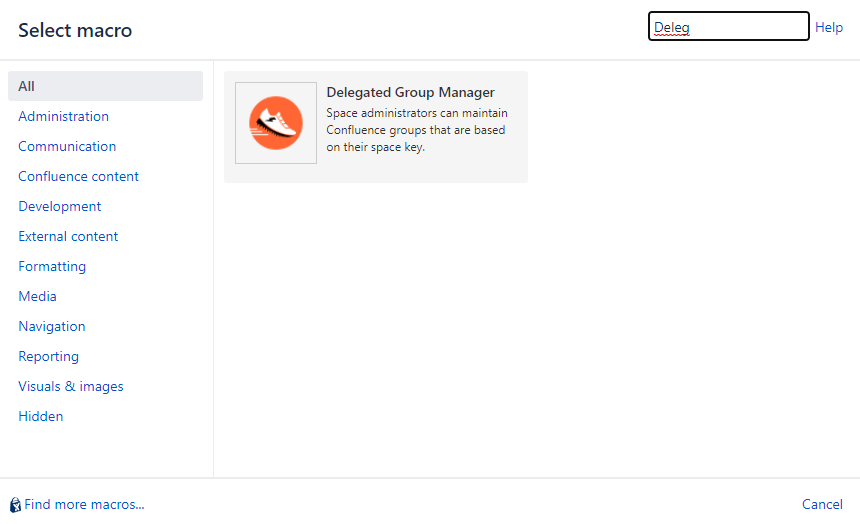The width and height of the screenshot is (860, 524).
Task: Select the Visuals & images category
Action: tap(71, 386)
